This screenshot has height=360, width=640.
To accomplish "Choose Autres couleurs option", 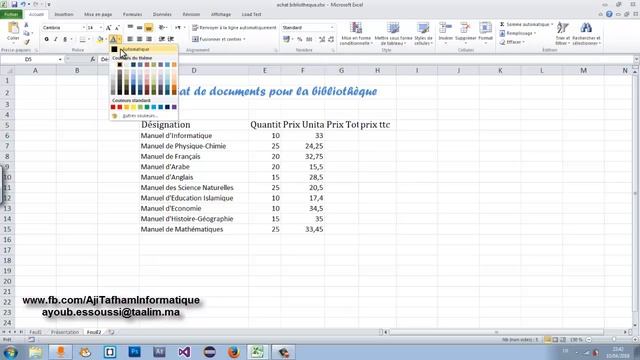I will [x=144, y=116].
